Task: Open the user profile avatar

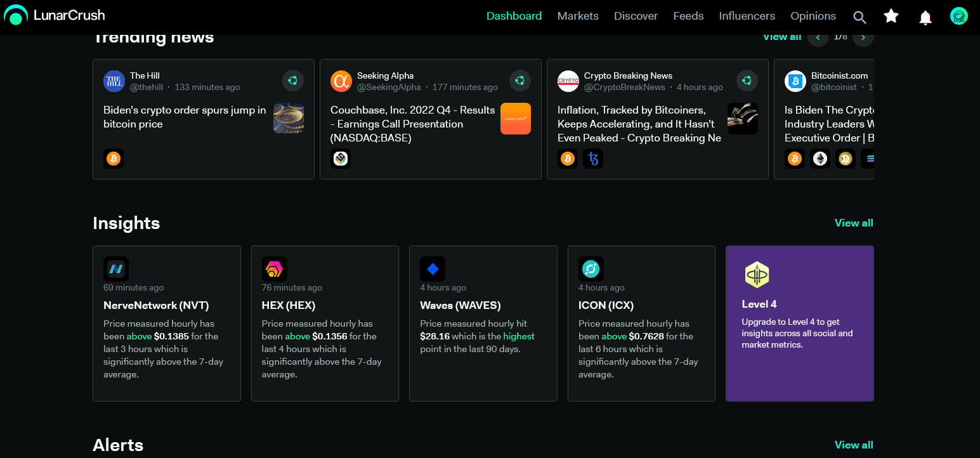Action: [959, 16]
